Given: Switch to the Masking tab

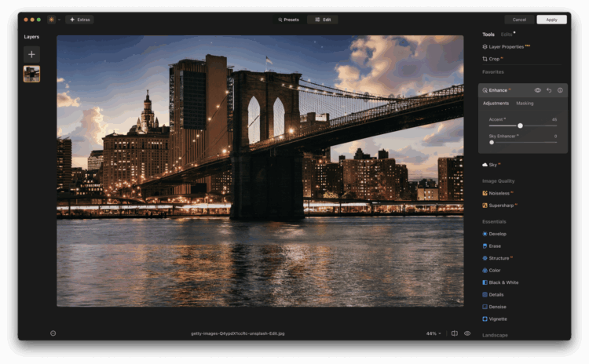Looking at the screenshot, I should coord(525,104).
